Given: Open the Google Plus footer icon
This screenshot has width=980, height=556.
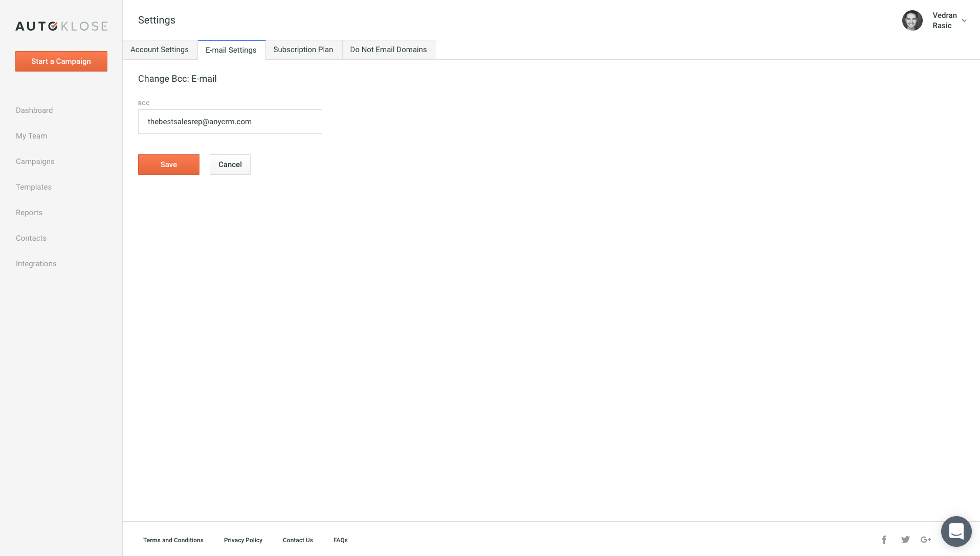Looking at the screenshot, I should click(x=926, y=540).
